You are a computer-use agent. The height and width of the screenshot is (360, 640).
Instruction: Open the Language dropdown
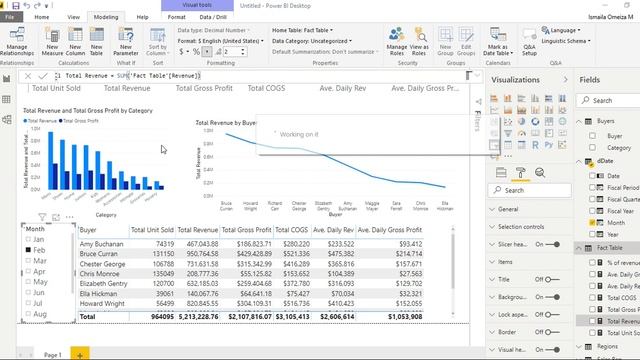[x=561, y=30]
